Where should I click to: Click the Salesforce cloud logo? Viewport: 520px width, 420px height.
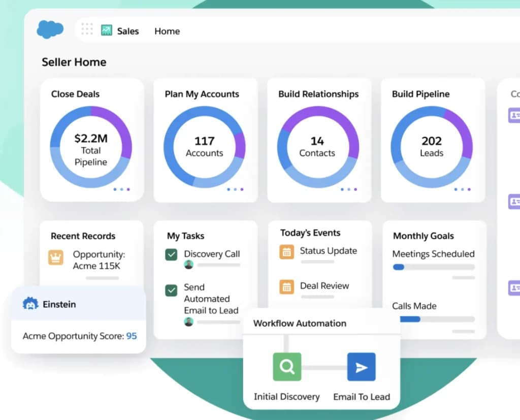point(50,29)
